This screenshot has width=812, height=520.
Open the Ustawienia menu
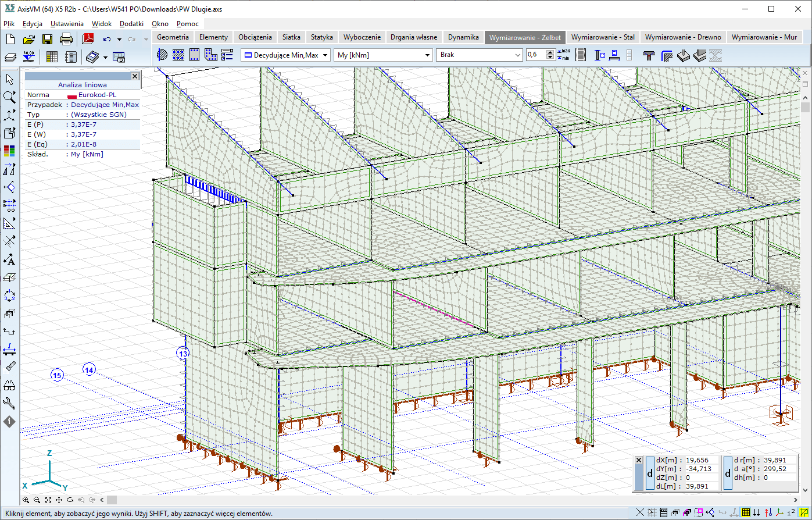pyautogui.click(x=67, y=24)
